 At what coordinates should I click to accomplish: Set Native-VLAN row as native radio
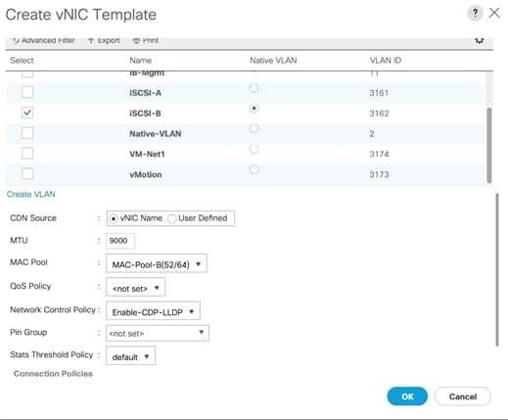pyautogui.click(x=254, y=128)
